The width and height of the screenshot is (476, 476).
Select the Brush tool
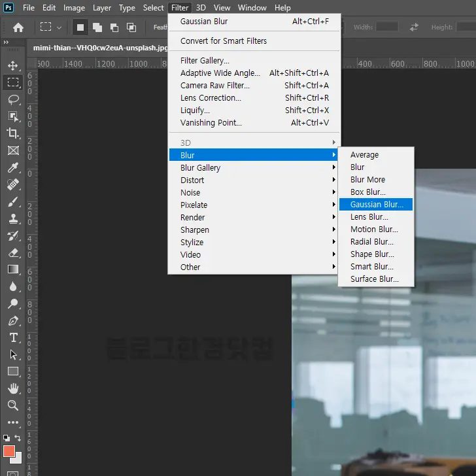(13, 202)
